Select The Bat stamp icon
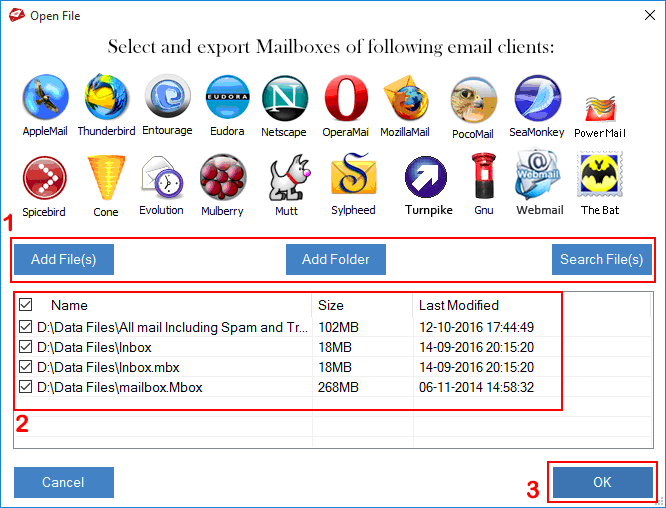Screen dimensions: 666x508 [x=599, y=174]
